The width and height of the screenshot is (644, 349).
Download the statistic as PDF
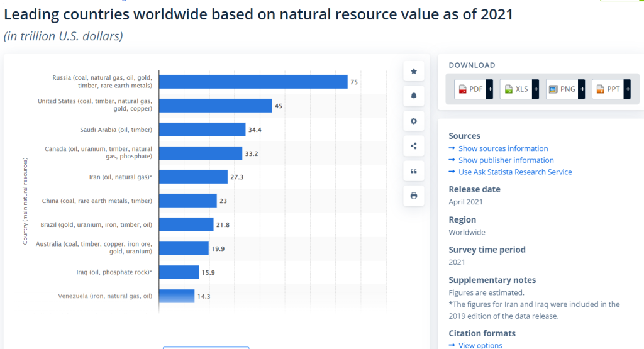[x=470, y=89]
